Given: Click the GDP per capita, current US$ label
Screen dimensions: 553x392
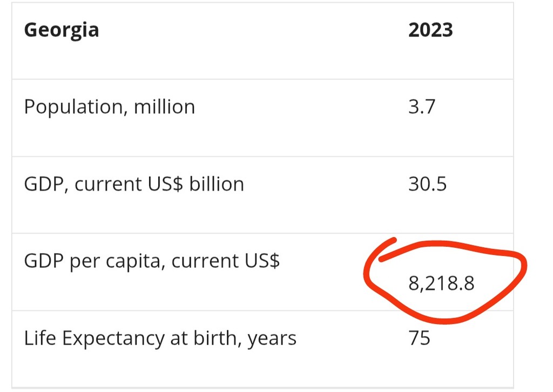Looking at the screenshot, I should 152,261.
